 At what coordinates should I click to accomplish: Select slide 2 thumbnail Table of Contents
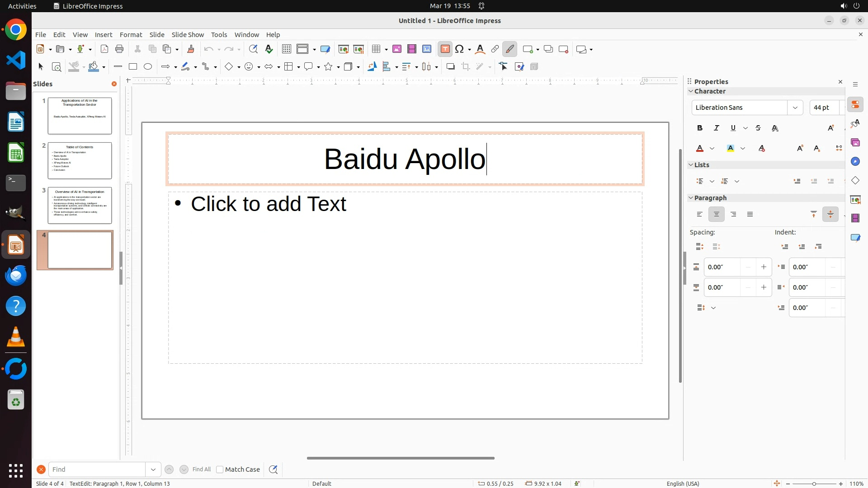coord(80,160)
